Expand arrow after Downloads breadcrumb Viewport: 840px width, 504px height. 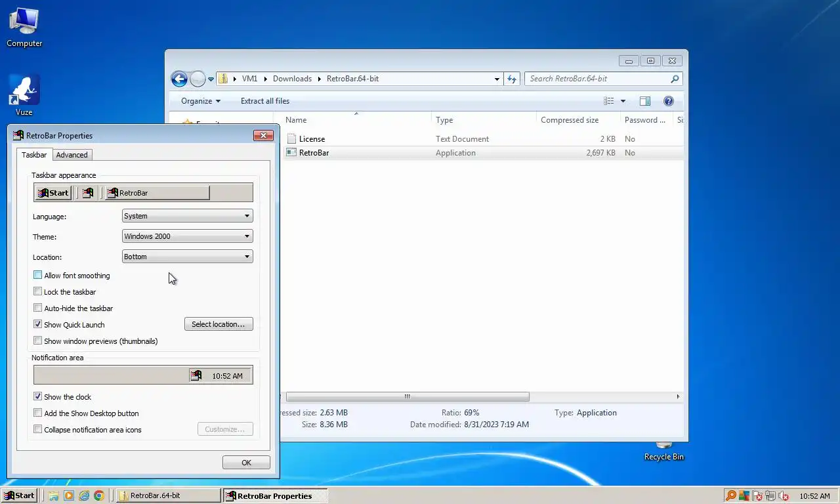[x=320, y=79]
